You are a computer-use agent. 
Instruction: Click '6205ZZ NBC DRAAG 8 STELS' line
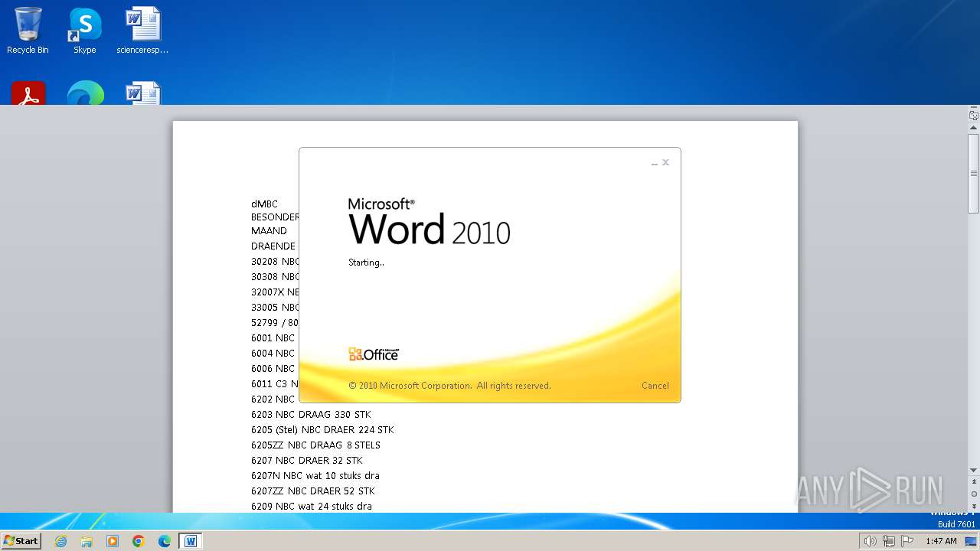coord(315,445)
